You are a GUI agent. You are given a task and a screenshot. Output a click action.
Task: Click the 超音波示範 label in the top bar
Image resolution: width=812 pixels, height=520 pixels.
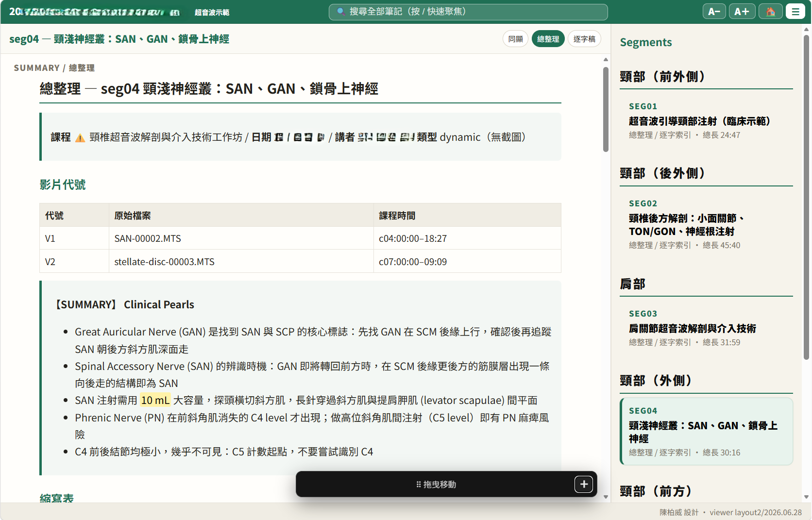click(212, 12)
